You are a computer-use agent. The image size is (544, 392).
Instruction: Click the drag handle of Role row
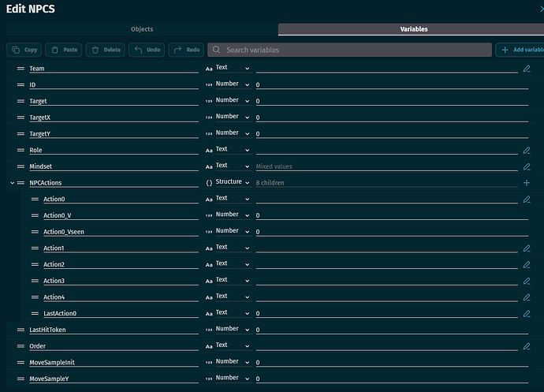click(x=20, y=150)
